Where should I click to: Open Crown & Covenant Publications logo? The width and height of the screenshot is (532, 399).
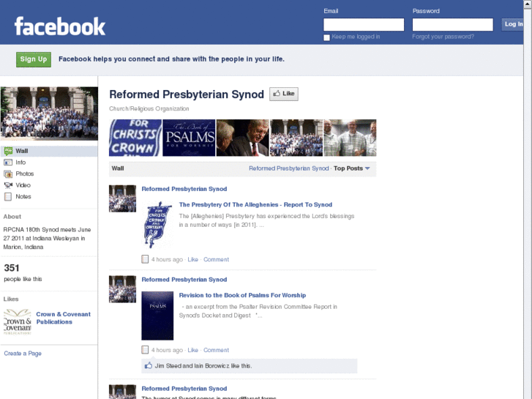click(18, 321)
